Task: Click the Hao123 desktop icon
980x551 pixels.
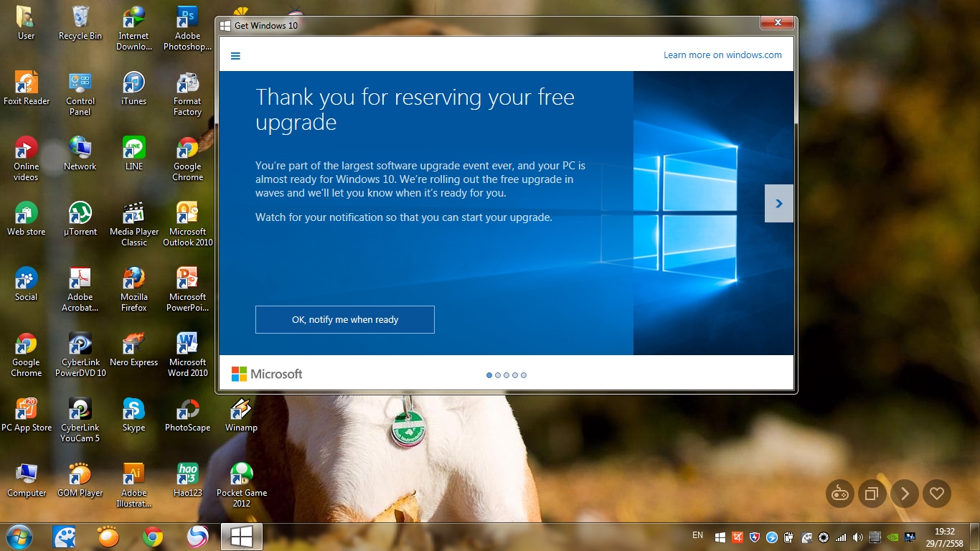Action: [188, 480]
